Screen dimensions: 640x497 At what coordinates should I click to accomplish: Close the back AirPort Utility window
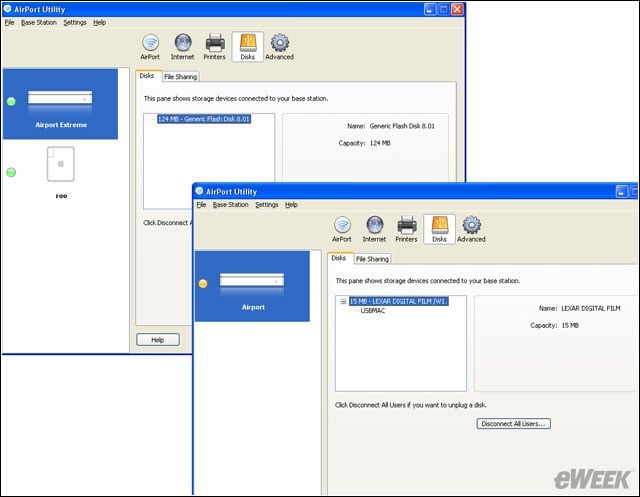pyautogui.click(x=458, y=9)
